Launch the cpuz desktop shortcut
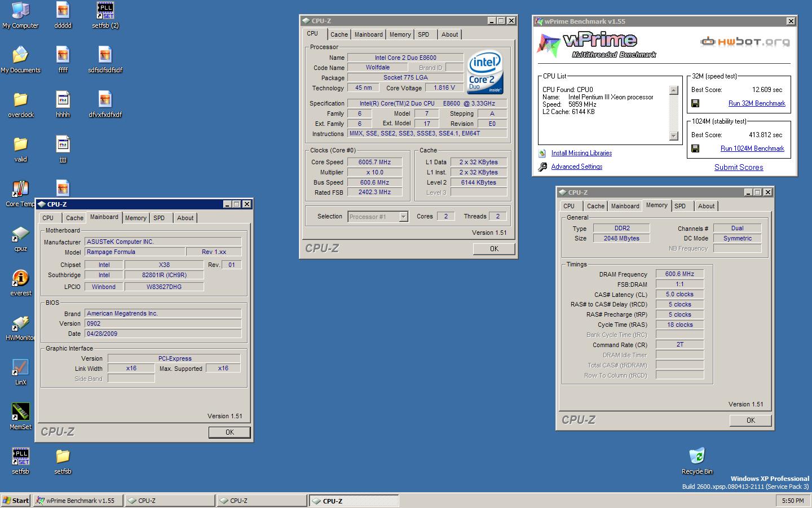This screenshot has width=812, height=508. [20, 238]
